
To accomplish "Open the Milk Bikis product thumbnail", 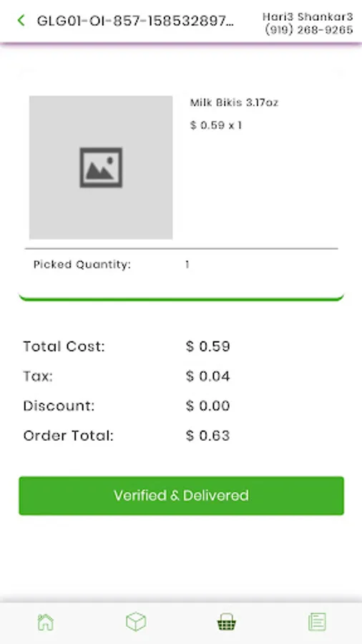I will coord(101,167).
